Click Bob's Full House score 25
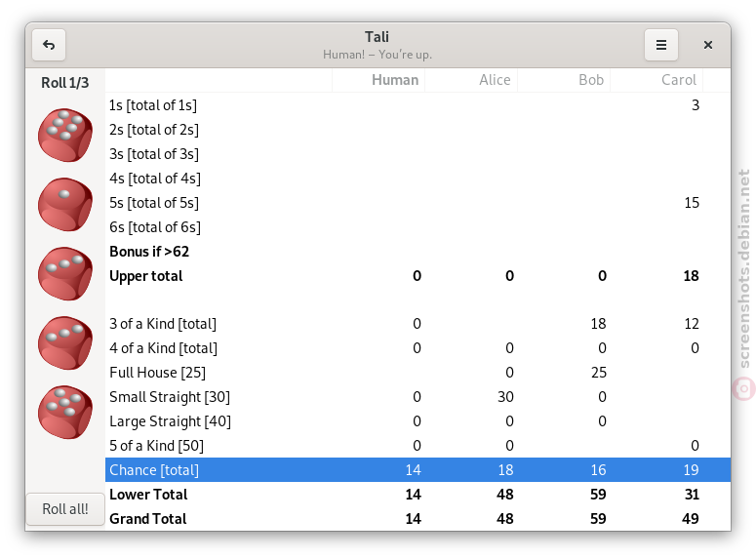Screen dimensions: 756x559 pos(599,373)
